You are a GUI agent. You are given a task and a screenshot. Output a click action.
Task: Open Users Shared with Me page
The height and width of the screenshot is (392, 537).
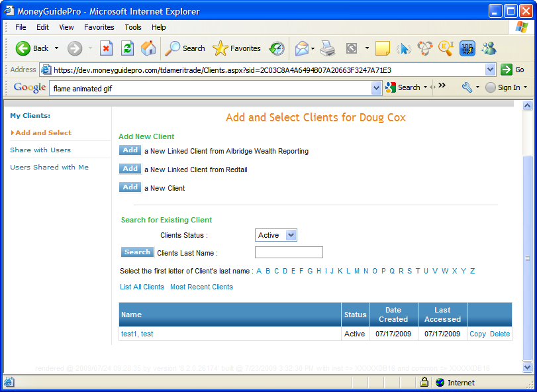click(49, 167)
